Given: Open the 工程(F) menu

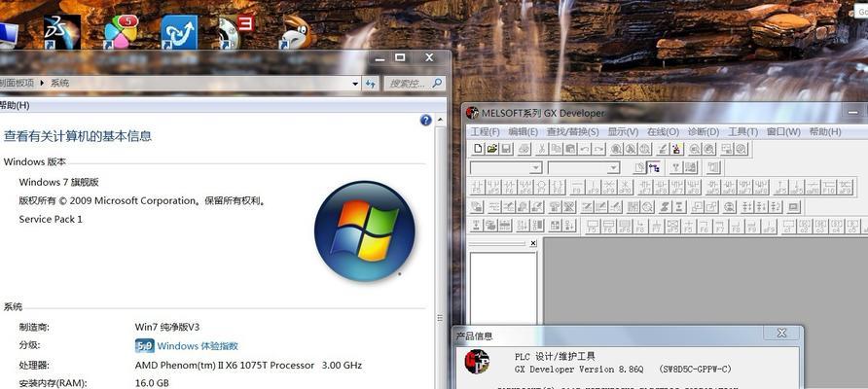Looking at the screenshot, I should pos(485,131).
